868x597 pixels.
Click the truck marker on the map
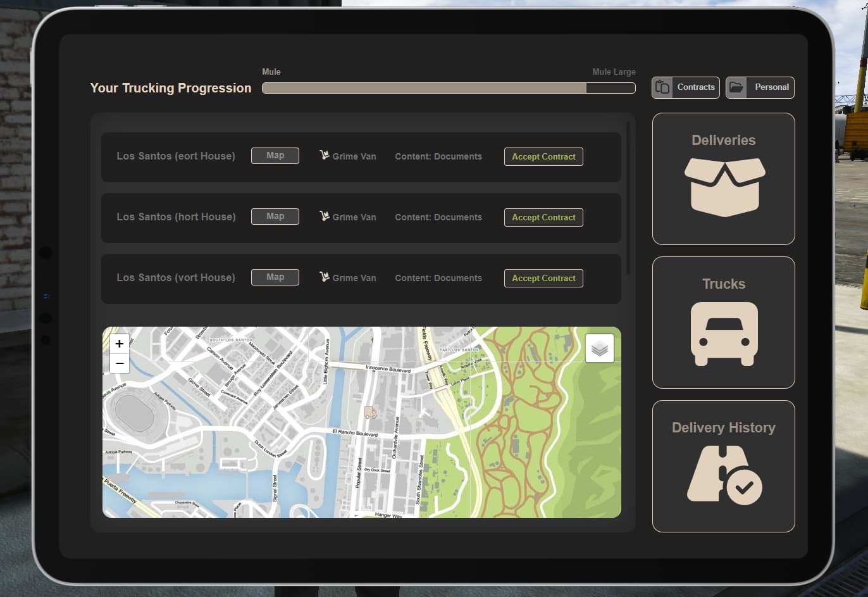370,413
